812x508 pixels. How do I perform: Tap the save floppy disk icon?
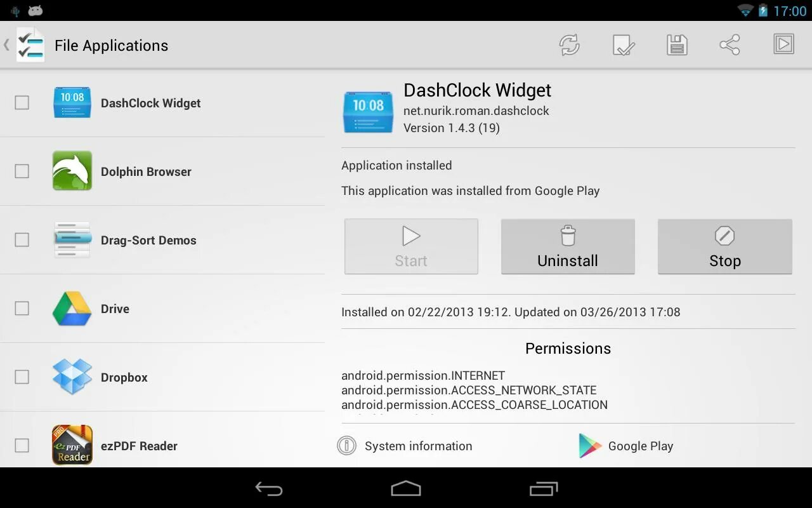(x=677, y=45)
